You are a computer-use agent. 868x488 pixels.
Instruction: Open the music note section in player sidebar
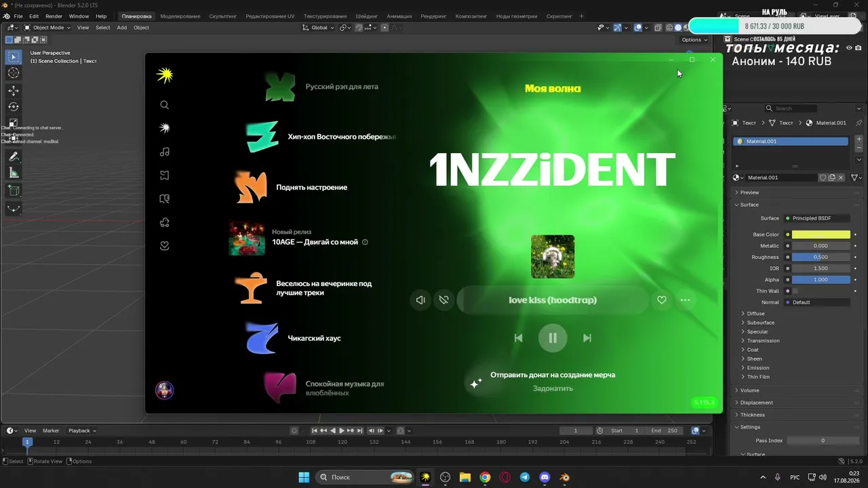point(164,152)
